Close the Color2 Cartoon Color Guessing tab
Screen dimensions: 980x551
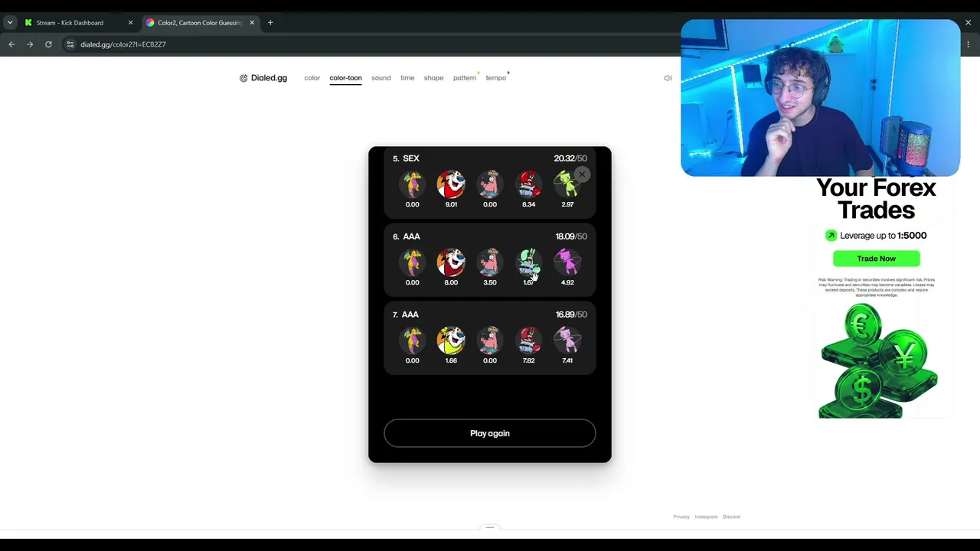(x=252, y=22)
